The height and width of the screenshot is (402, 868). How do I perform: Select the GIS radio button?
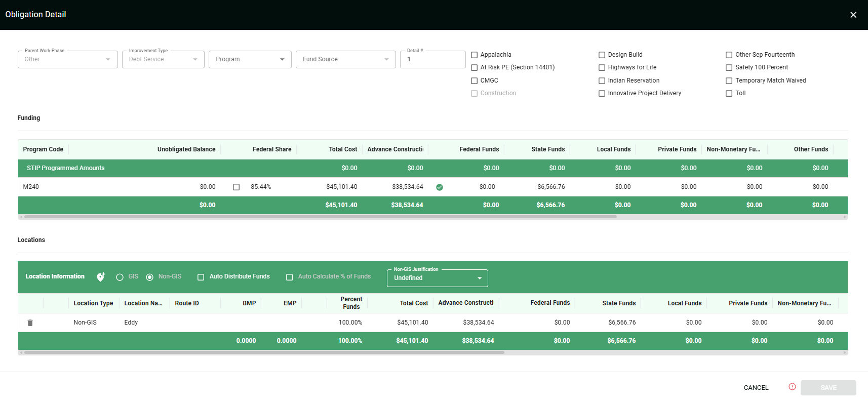[120, 277]
